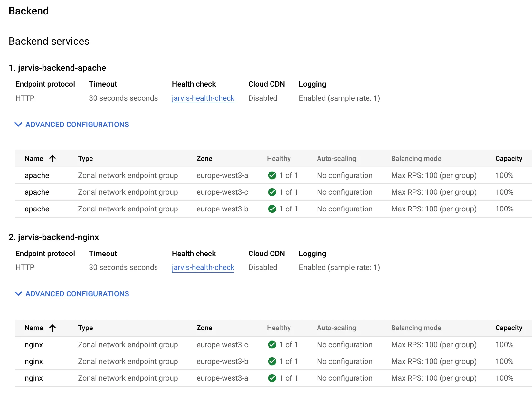Sort apache table by Zone column header
Screen dimensions: 532x399
click(x=204, y=159)
